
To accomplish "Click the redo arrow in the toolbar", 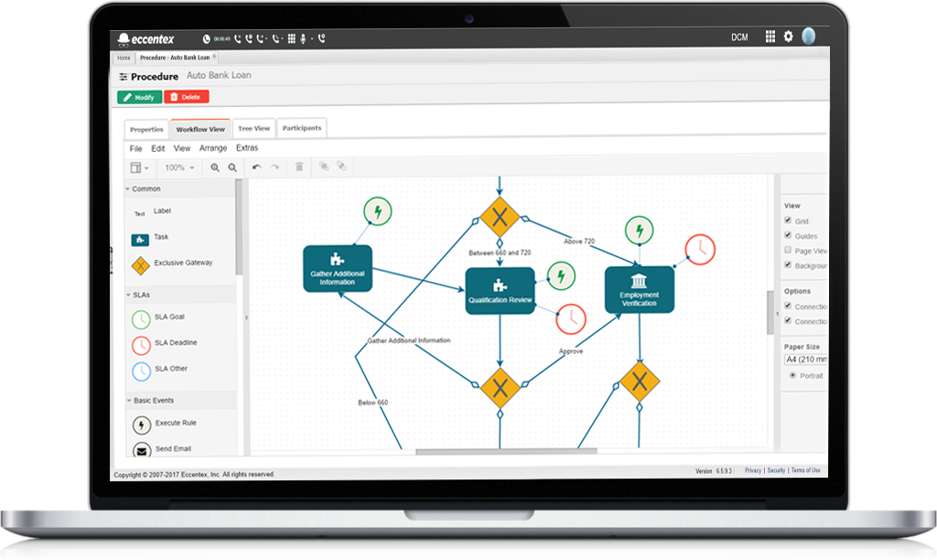I will (x=275, y=167).
